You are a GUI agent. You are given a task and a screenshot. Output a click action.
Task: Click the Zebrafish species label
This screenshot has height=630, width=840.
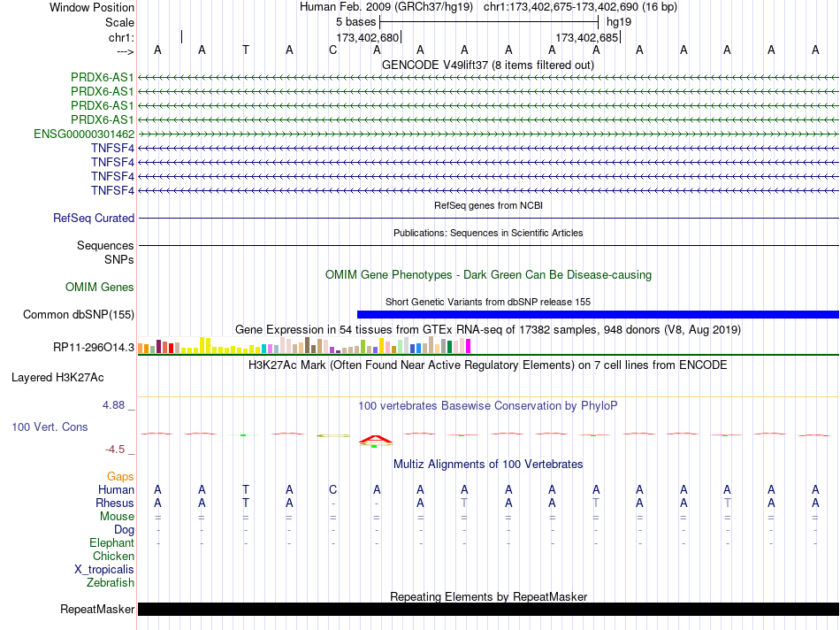111,583
